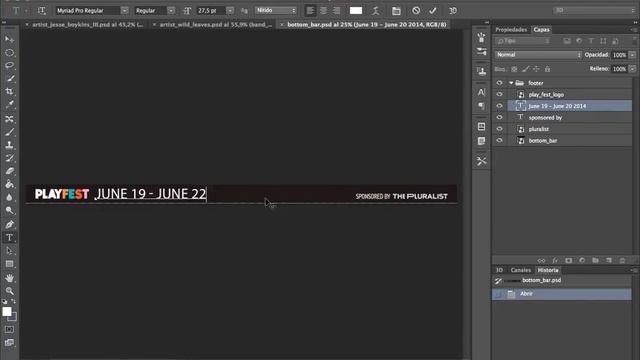The height and width of the screenshot is (360, 640).
Task: Switch to the Propiedades tab
Action: click(511, 29)
